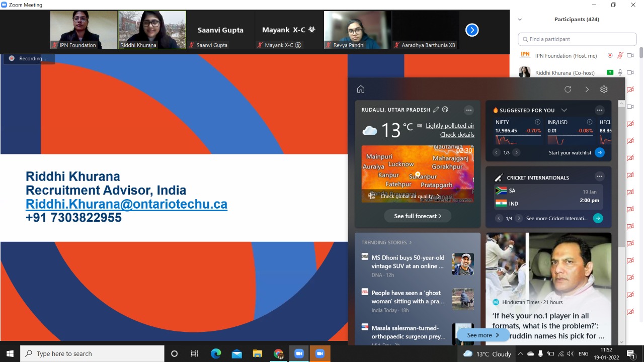The height and width of the screenshot is (362, 644).
Task: Toggle IPN Foundation's video camera
Action: pyautogui.click(x=630, y=56)
